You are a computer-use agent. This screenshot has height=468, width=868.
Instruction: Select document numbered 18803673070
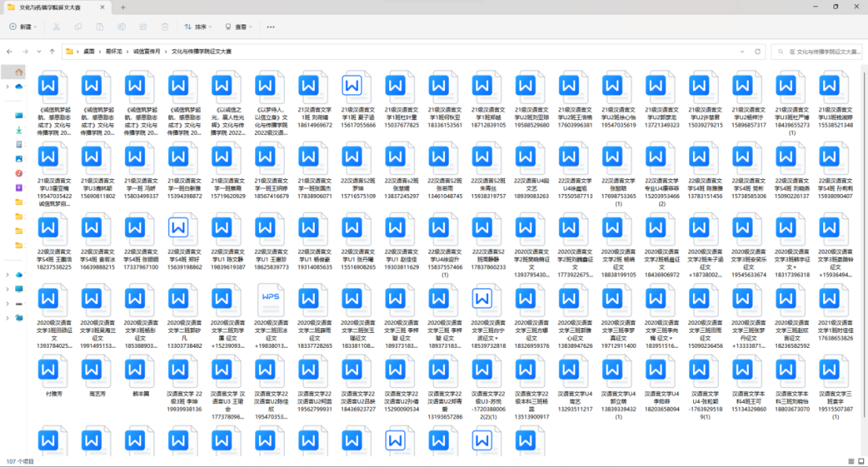(x=792, y=384)
